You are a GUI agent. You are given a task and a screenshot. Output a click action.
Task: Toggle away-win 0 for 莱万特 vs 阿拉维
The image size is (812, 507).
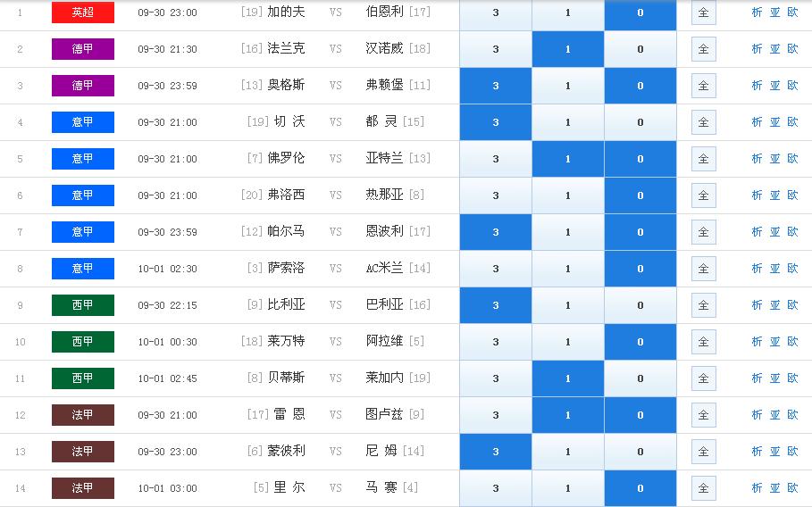click(640, 342)
